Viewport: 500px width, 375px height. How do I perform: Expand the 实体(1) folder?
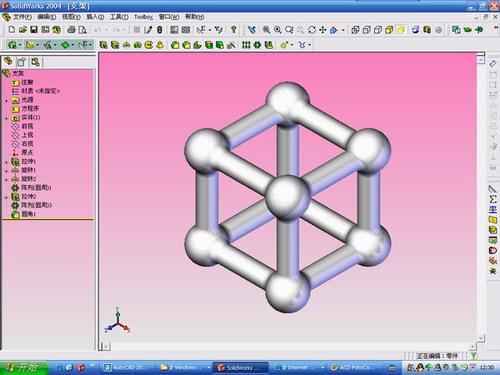pyautogui.click(x=6, y=118)
